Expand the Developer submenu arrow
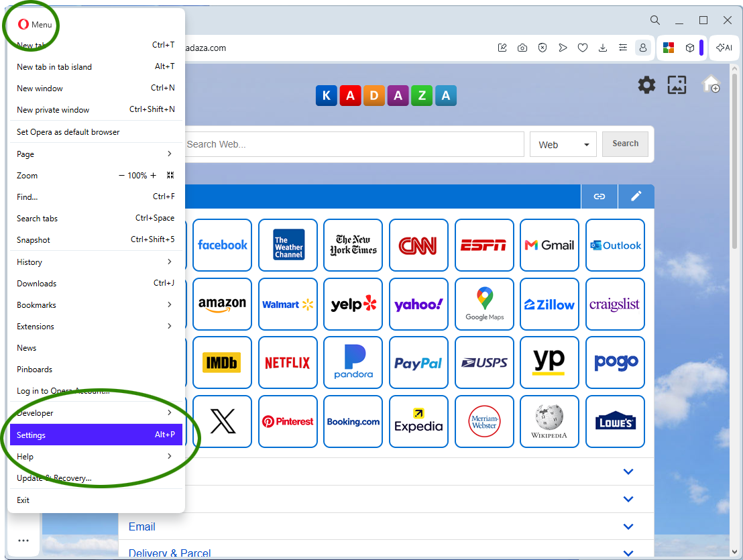Image resolution: width=743 pixels, height=560 pixels. pos(169,412)
